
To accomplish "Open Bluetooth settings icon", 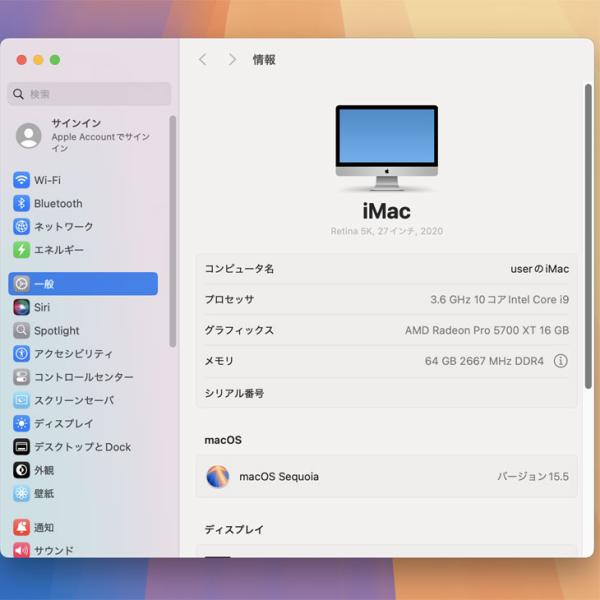I will point(21,203).
